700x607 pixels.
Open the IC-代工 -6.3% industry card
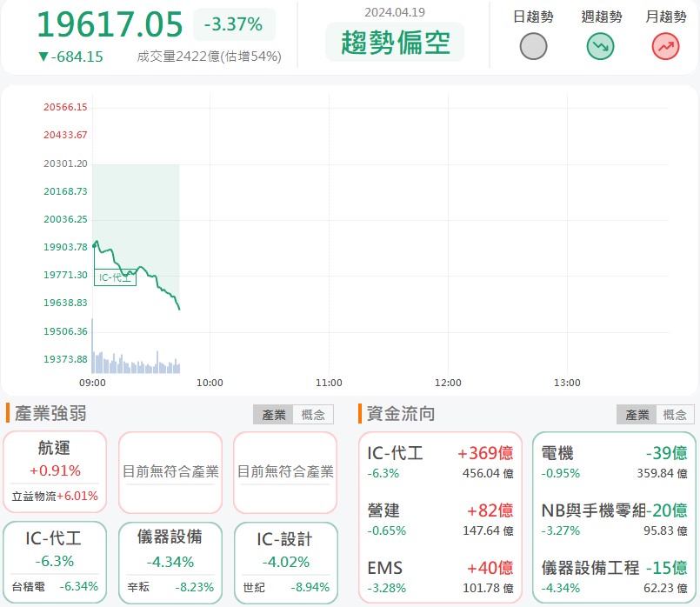point(55,562)
